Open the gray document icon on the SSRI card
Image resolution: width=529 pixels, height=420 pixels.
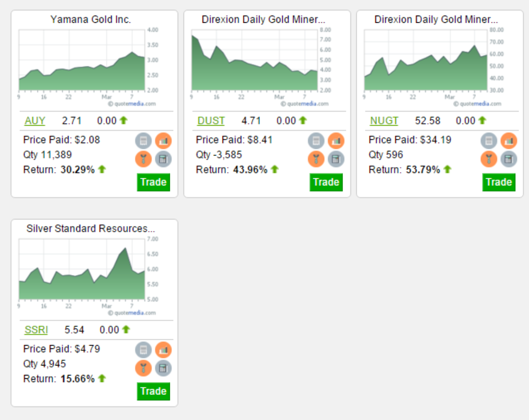coord(143,350)
